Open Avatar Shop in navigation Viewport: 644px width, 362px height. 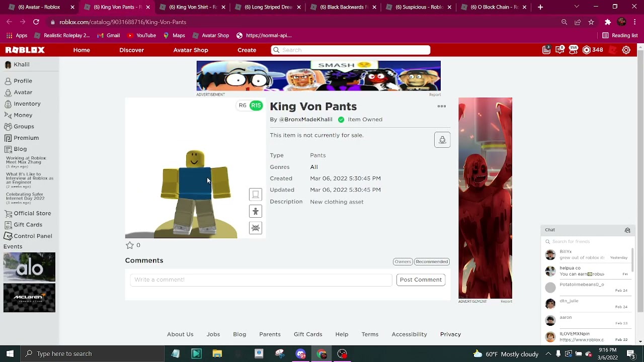click(191, 50)
